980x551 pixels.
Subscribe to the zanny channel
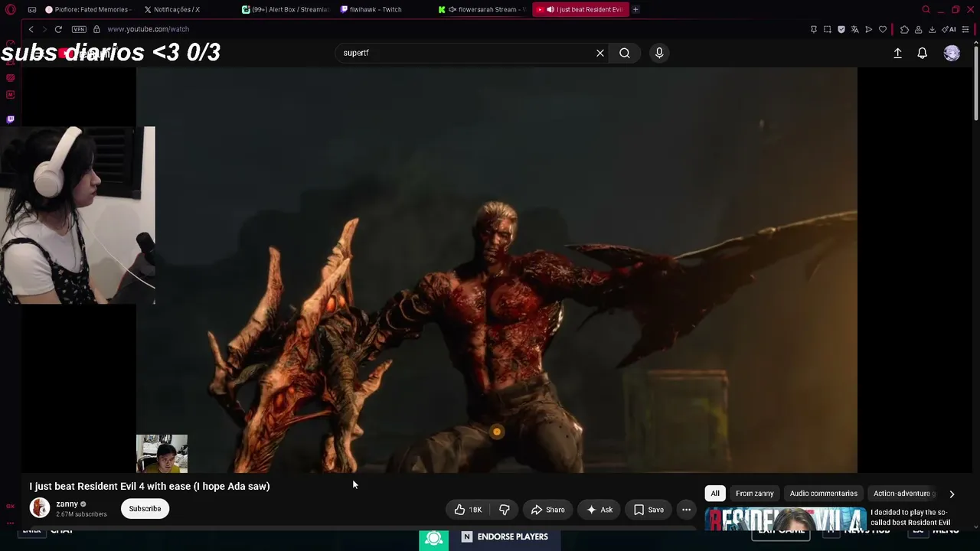point(145,509)
